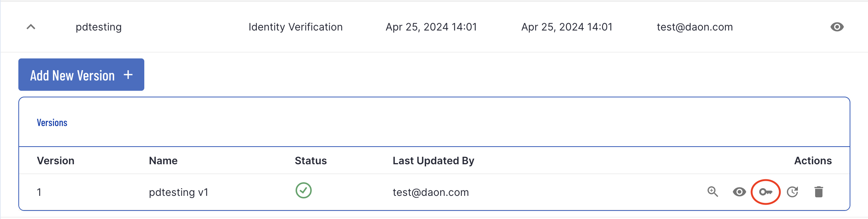The height and width of the screenshot is (219, 868).
Task: Click test@daon.com in the version row
Action: pos(431,192)
